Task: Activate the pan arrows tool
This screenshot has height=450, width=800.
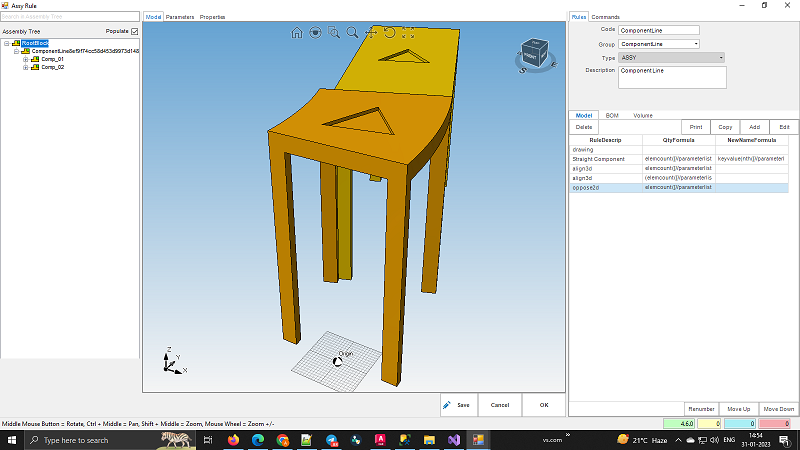Action: (371, 33)
